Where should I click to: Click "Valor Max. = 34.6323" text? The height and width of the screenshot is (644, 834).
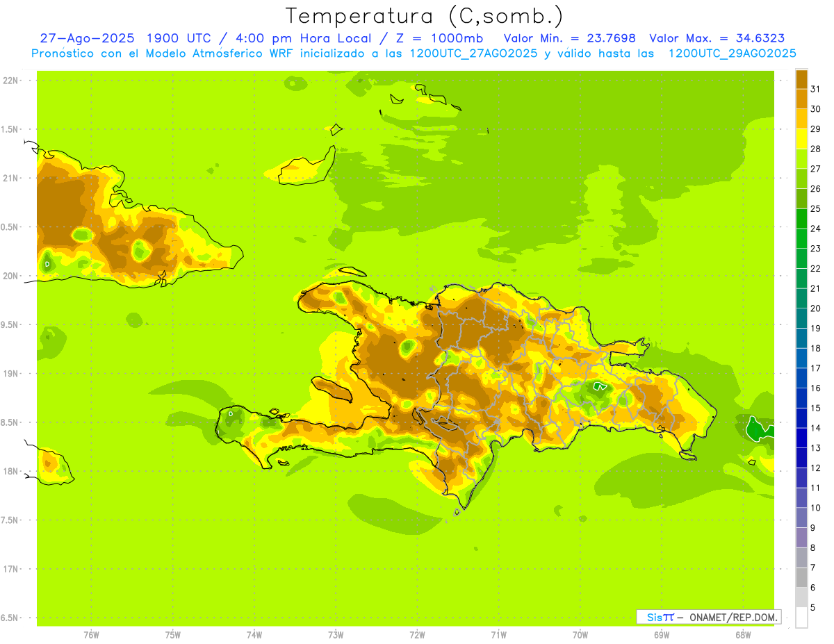(717, 38)
